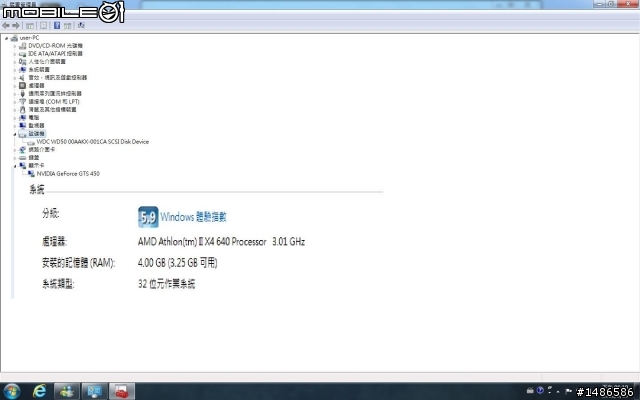Click the AMD Athlon II X4 640 Processor text
Screen dimensions: 640x400
202,242
